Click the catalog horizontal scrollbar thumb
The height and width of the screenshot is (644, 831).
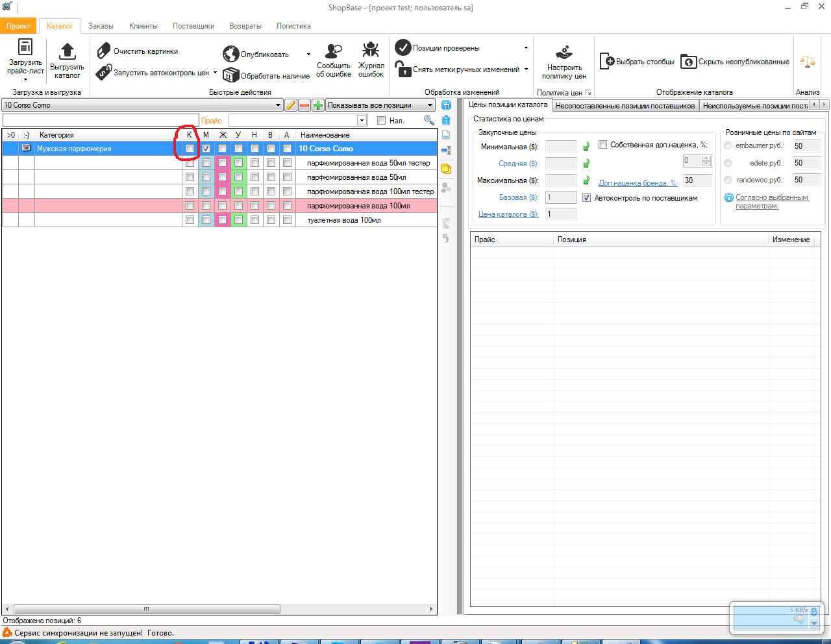click(x=146, y=610)
